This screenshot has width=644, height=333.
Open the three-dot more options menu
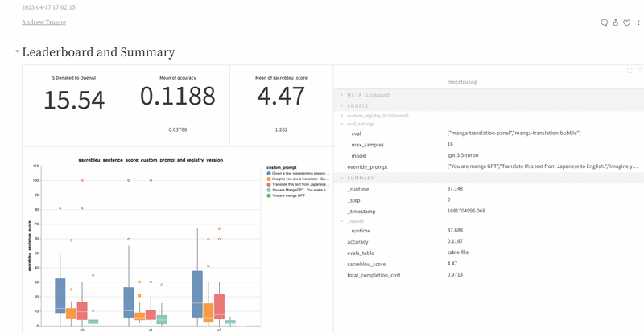pos(638,23)
